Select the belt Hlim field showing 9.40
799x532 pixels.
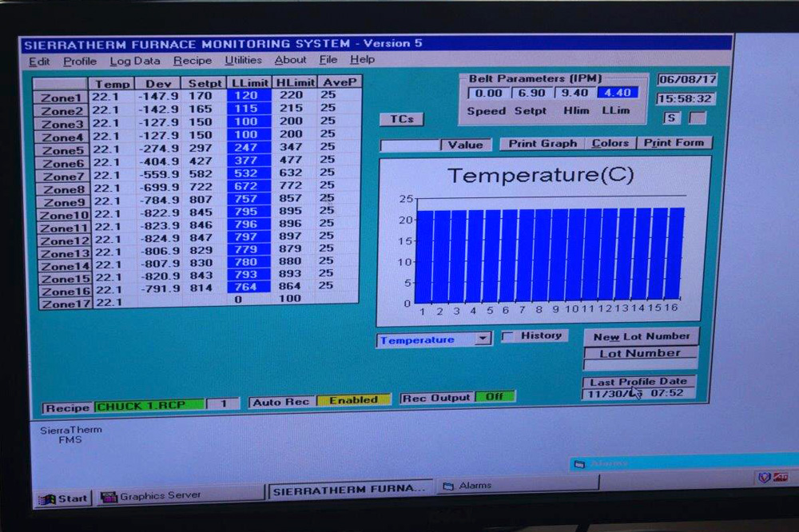pyautogui.click(x=574, y=93)
